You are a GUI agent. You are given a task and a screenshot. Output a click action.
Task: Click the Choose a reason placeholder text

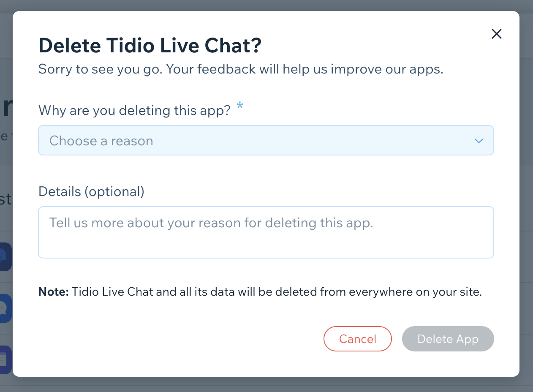[101, 141]
